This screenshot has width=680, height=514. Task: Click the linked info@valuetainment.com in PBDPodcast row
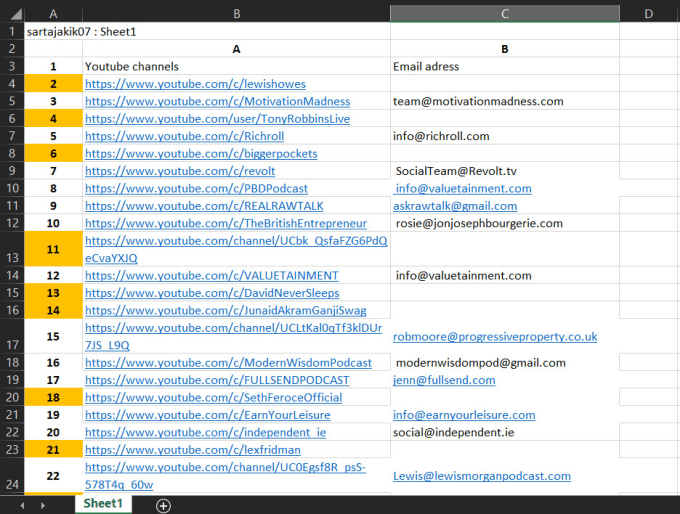coord(462,189)
